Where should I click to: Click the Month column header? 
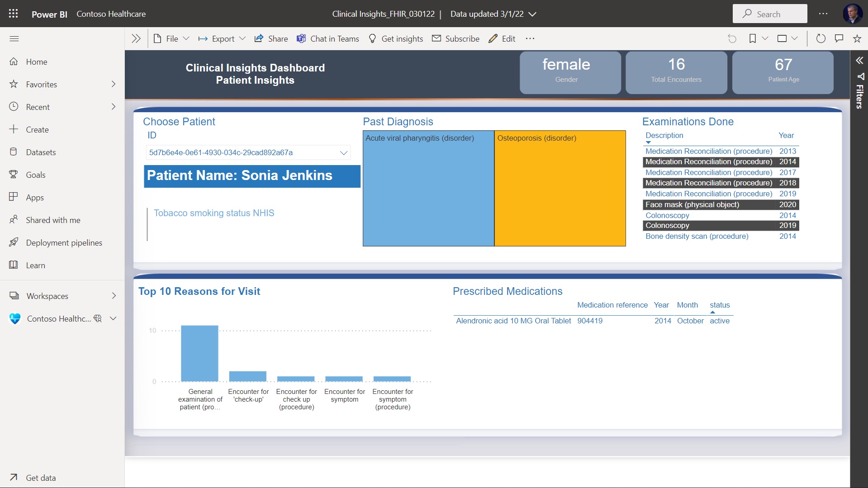coord(687,305)
